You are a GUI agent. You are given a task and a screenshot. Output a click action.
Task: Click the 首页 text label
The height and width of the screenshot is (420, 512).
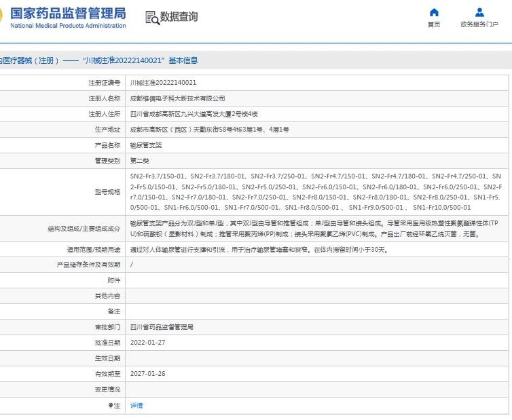point(434,24)
